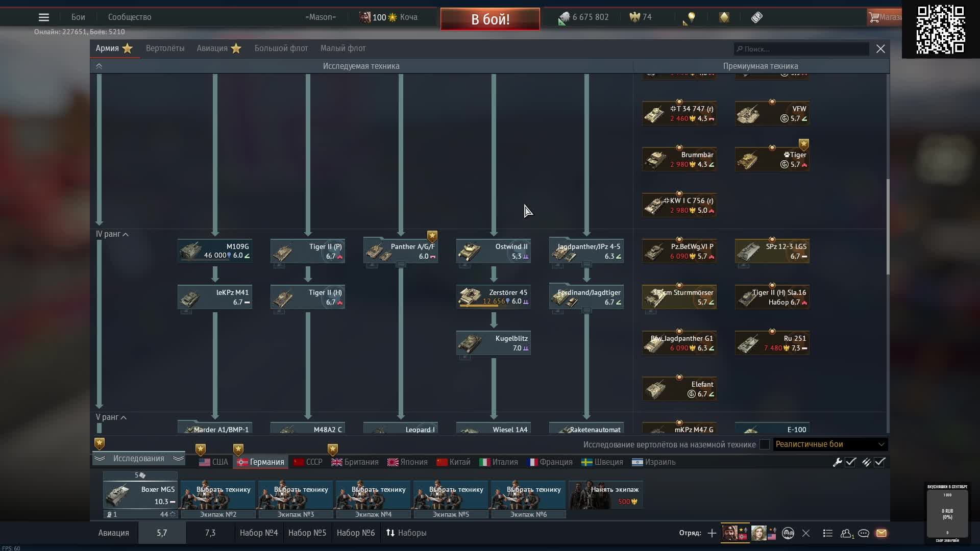Click the ammunition refill icon
The image size is (980, 551).
(866, 462)
